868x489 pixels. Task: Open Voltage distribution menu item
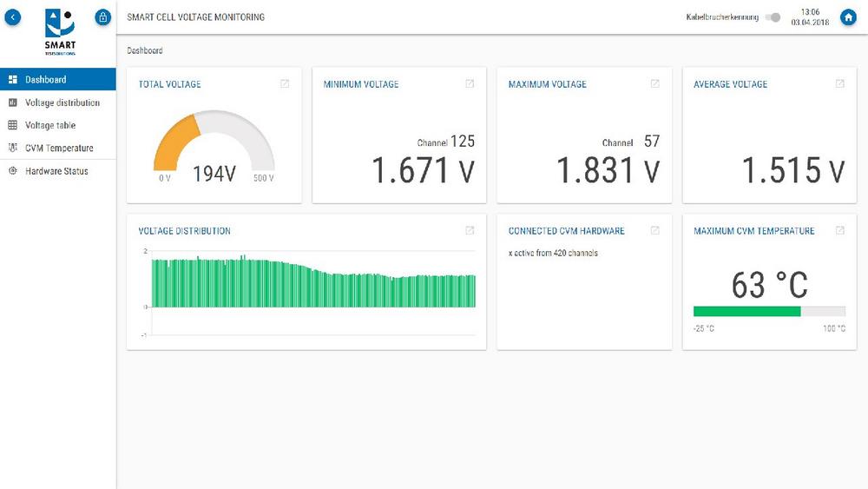pyautogui.click(x=62, y=102)
